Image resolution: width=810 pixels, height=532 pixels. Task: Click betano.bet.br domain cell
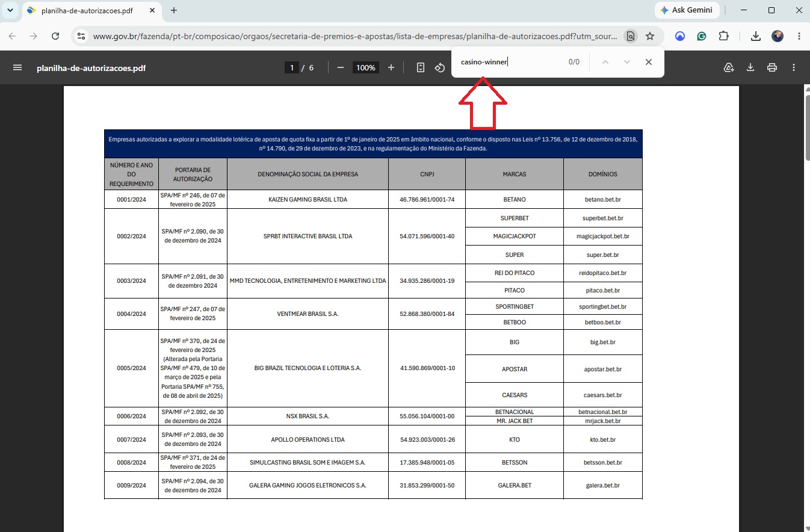tap(603, 199)
